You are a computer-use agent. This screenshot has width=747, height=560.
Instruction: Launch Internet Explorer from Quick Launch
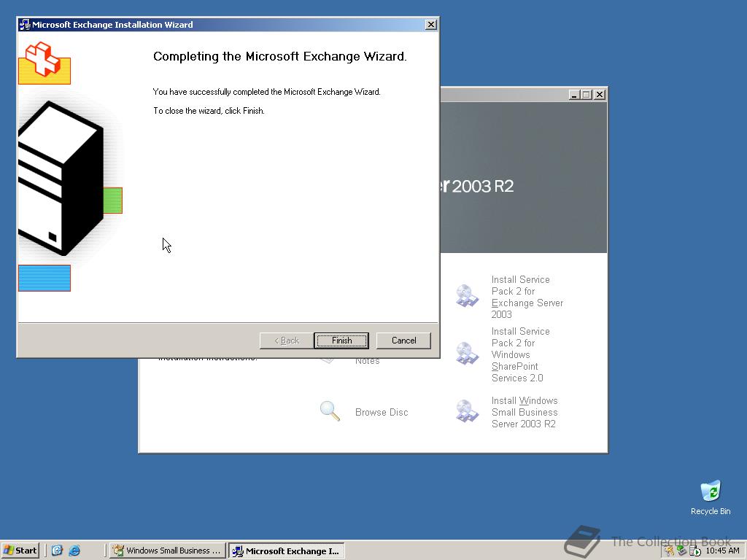(x=74, y=551)
